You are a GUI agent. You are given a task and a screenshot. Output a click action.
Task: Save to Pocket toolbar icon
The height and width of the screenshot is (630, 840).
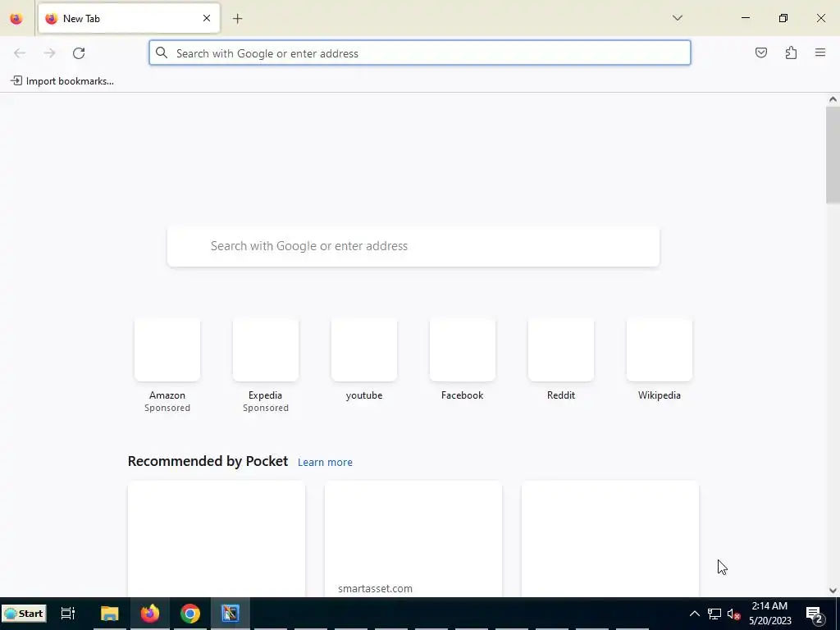[x=761, y=52]
